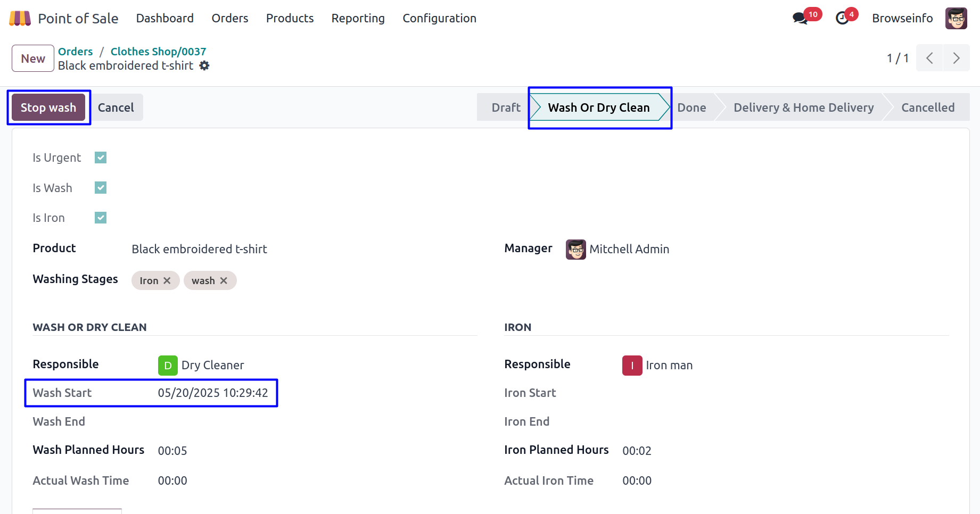This screenshot has width=980, height=514.
Task: Open Clothes Shop/0037 breadcrumb link
Action: (x=158, y=52)
